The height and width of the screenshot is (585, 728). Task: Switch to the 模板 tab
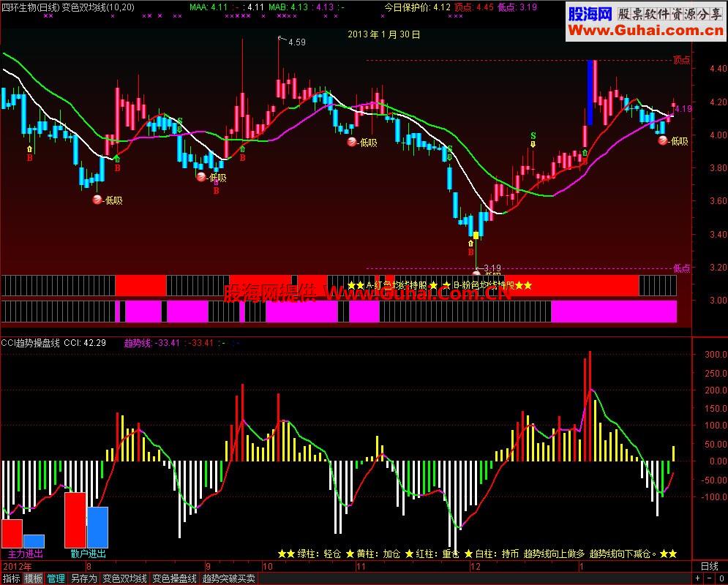click(x=34, y=578)
